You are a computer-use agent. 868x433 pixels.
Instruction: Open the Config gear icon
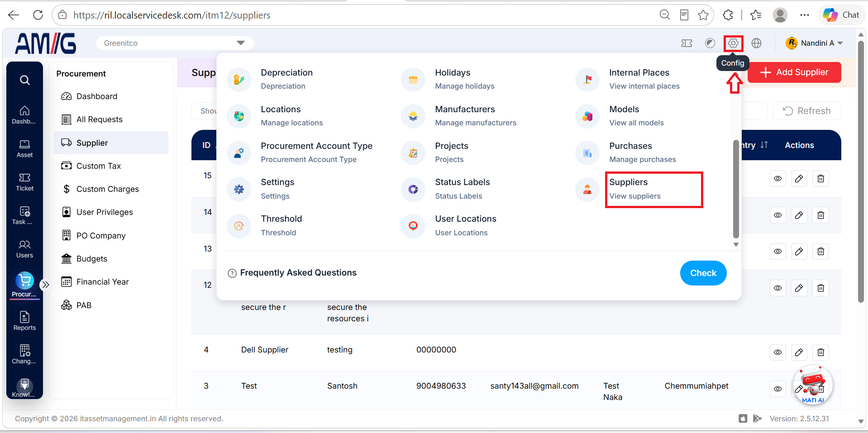[733, 43]
